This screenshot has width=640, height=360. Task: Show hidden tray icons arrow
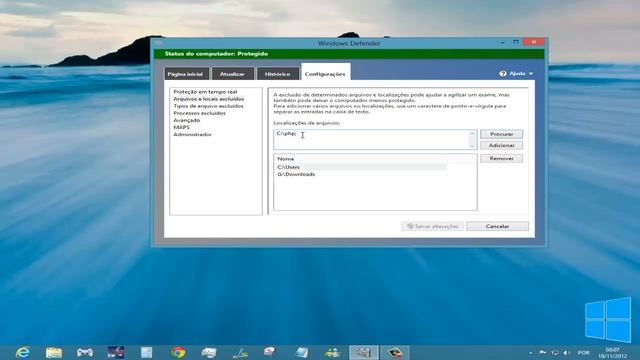click(531, 353)
